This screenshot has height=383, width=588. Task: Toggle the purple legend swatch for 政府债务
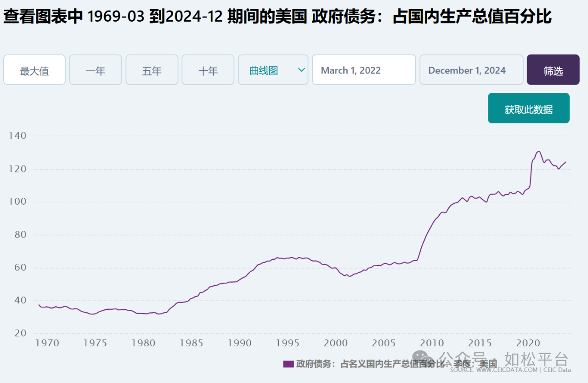coord(288,364)
